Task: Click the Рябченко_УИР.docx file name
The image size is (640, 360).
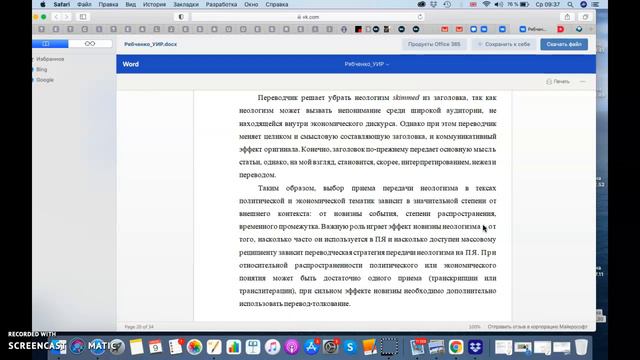Action: click(151, 44)
